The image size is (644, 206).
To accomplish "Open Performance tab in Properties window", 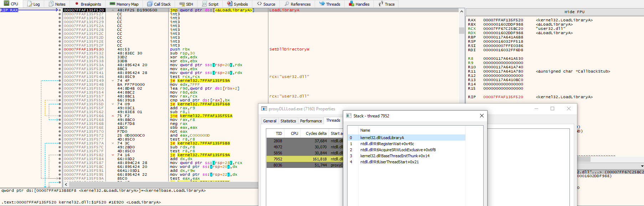I will point(311,121).
